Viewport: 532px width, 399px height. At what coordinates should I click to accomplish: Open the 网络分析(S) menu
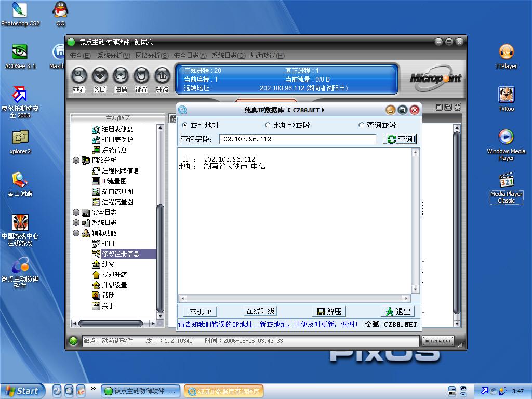(x=152, y=55)
